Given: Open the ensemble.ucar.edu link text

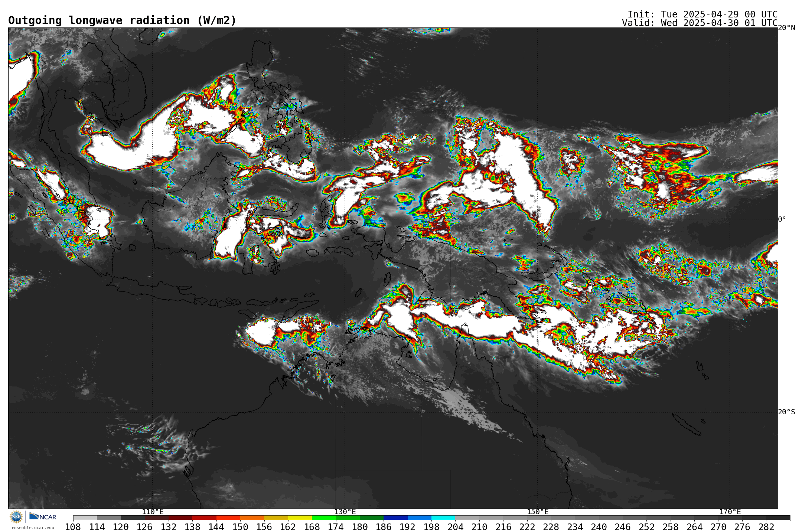Looking at the screenshot, I should 33,528.
